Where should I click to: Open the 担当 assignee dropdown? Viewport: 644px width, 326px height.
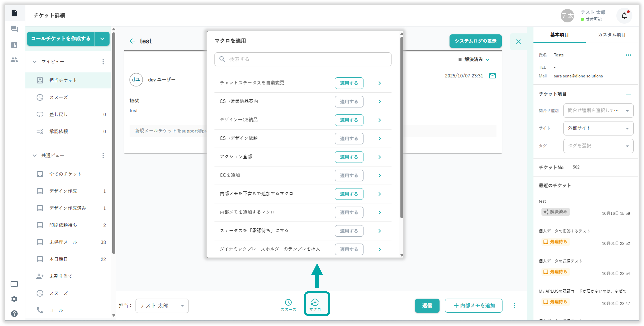[x=162, y=306]
